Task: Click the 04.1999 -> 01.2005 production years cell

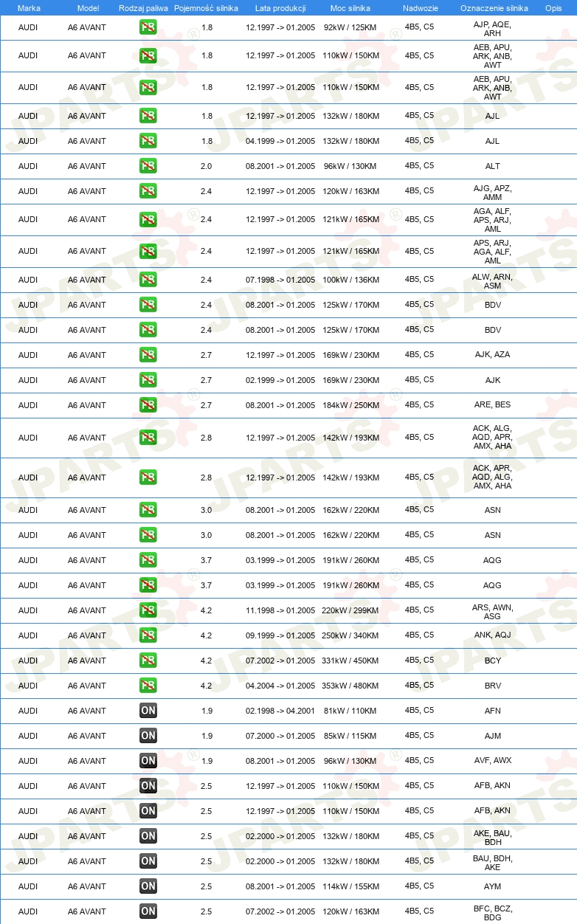Action: click(x=280, y=141)
